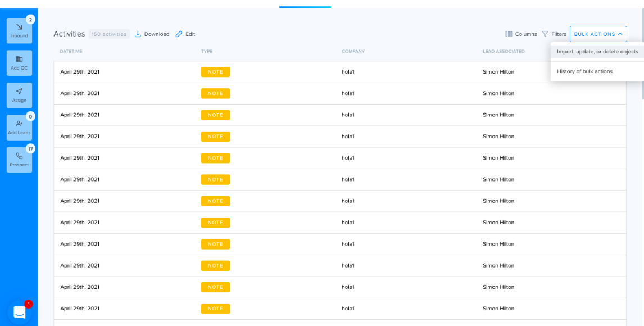Click the DATETIME column header
Screen dimensions: 644x326
pos(71,51)
